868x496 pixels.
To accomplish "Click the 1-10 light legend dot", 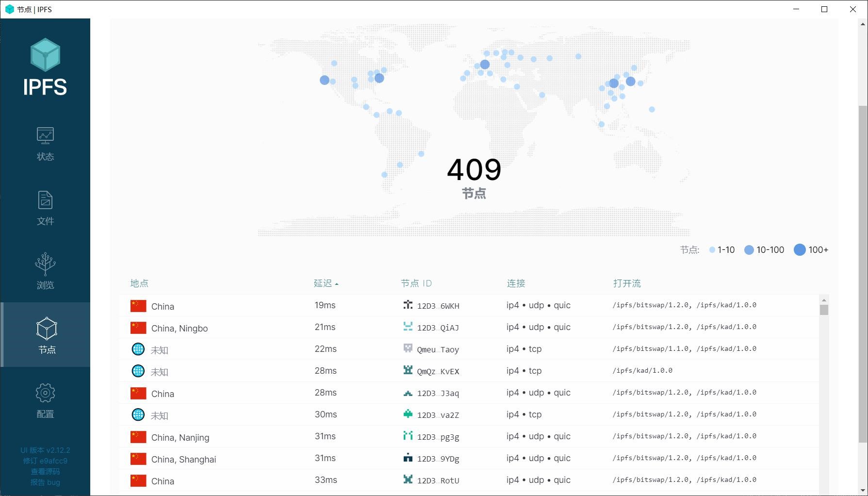I will 712,250.
